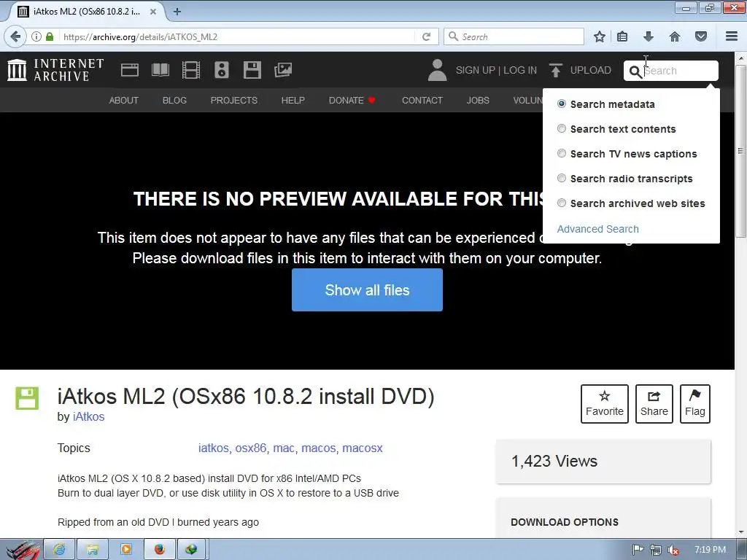Click LOG IN link

click(519, 70)
